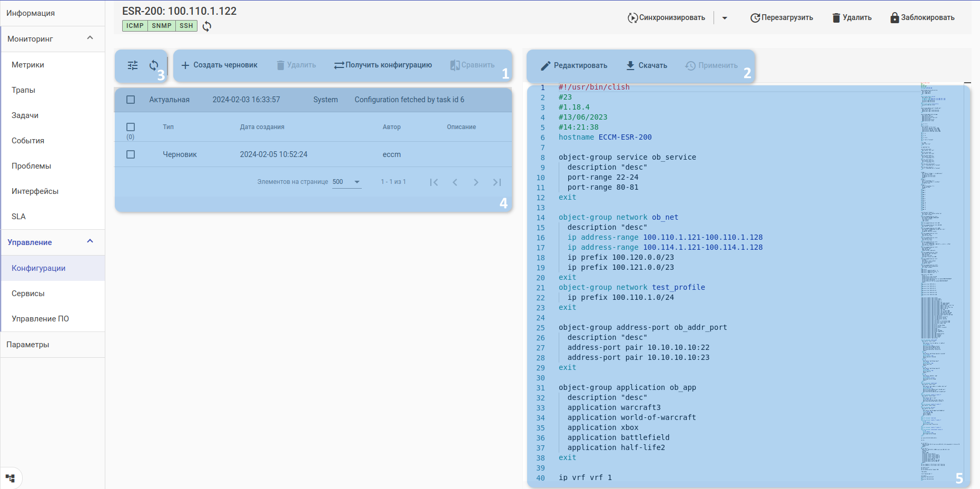
Task: Go to the last page of drafts
Action: (x=497, y=182)
